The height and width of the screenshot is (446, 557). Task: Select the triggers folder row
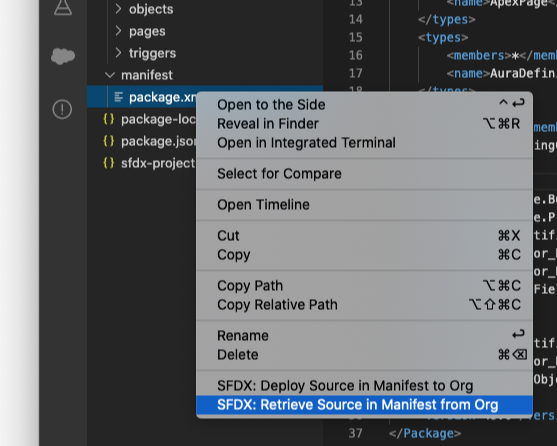pos(205,53)
